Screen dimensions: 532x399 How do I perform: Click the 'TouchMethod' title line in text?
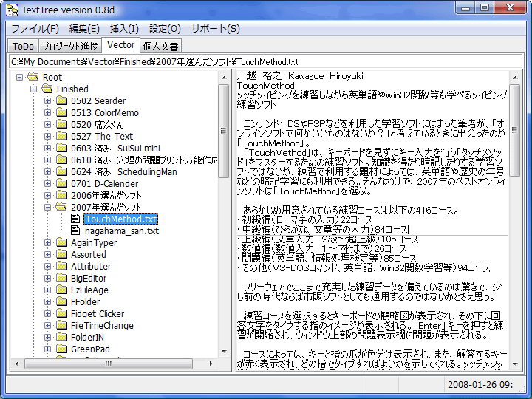pyautogui.click(x=266, y=86)
